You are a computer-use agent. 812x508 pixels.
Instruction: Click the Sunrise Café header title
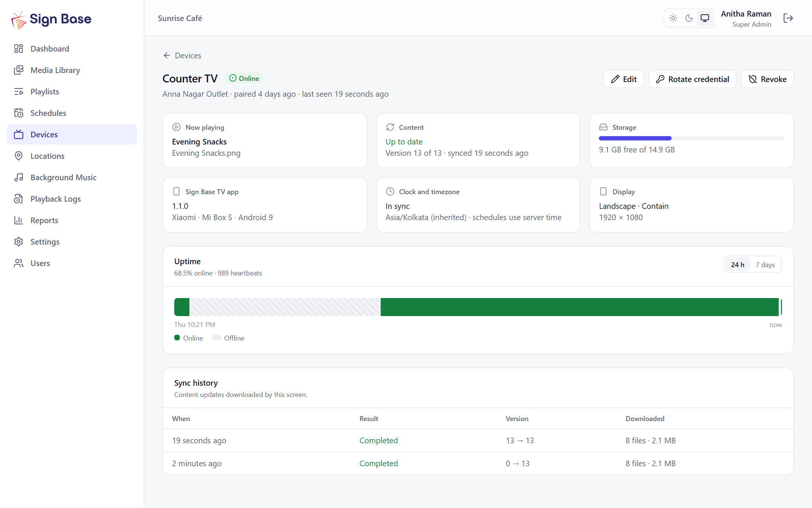point(180,18)
